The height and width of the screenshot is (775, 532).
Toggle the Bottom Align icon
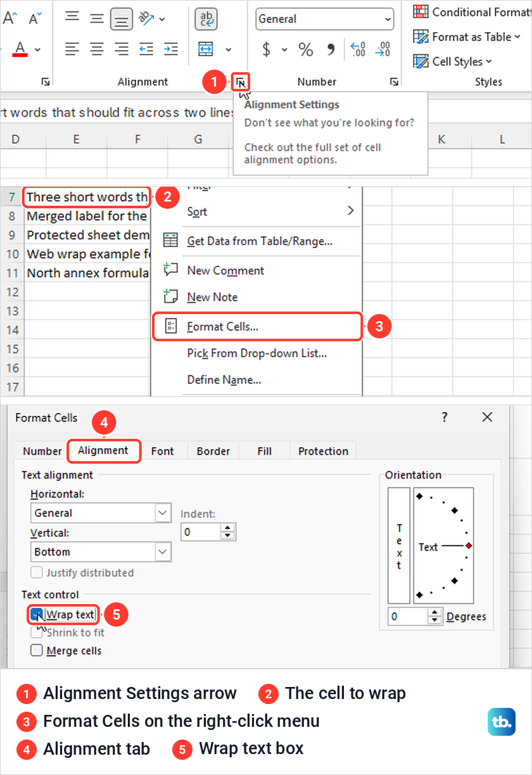click(x=121, y=19)
